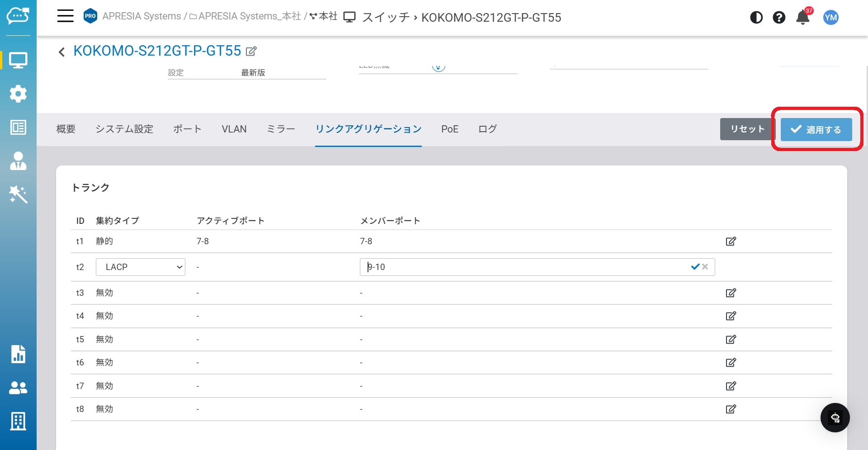Edit trunk t1 row
868x450 pixels.
click(x=731, y=242)
